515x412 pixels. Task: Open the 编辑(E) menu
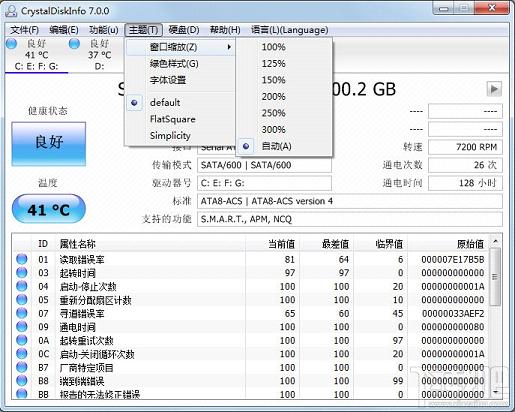coord(64,30)
